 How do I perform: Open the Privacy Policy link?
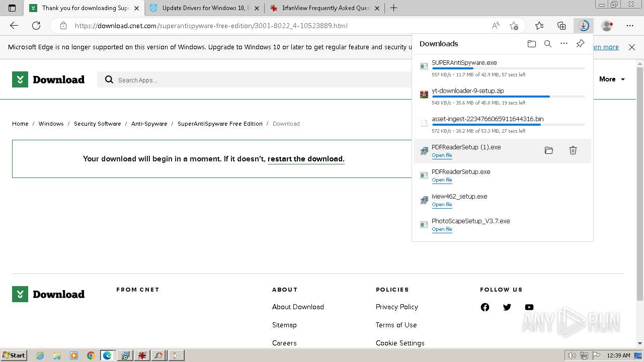[397, 307]
